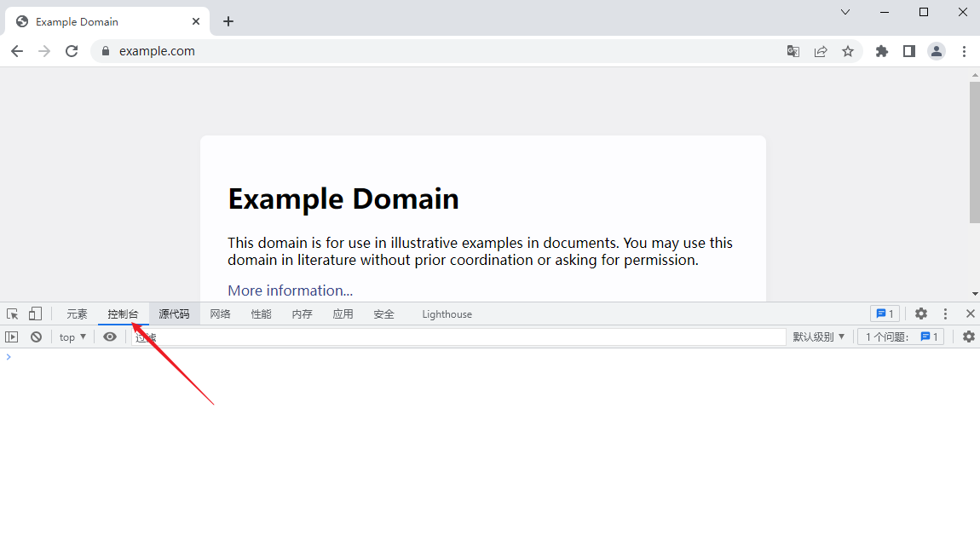This screenshot has width=980, height=558.
Task: Expand the top JavaScript context dropdown
Action: [72, 337]
